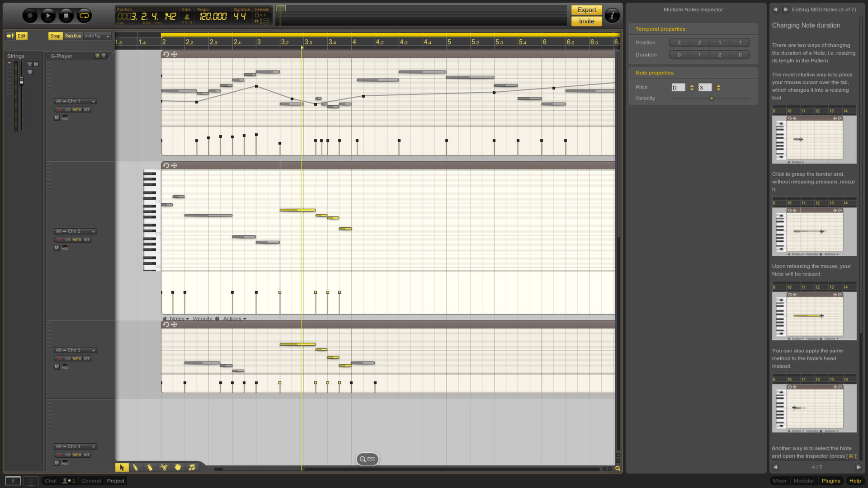Viewport: 868px width, 488px height.
Task: Choose the Scissors split tool
Action: click(x=164, y=468)
